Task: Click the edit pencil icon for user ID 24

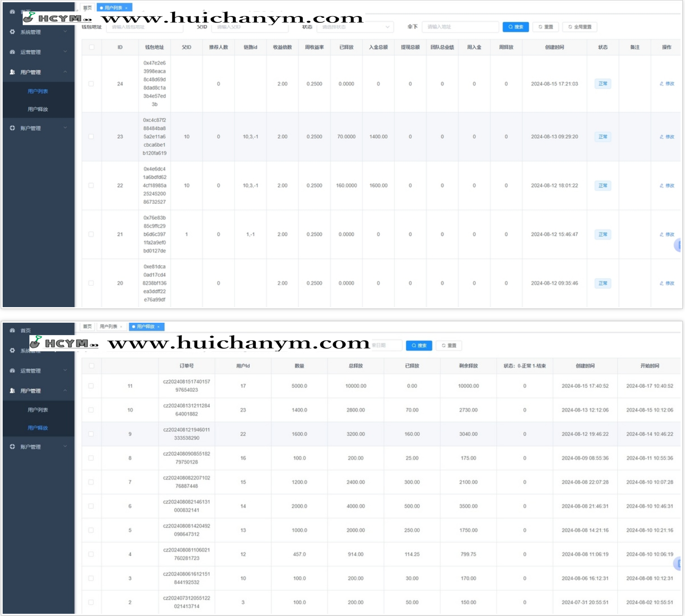Action: [661, 84]
